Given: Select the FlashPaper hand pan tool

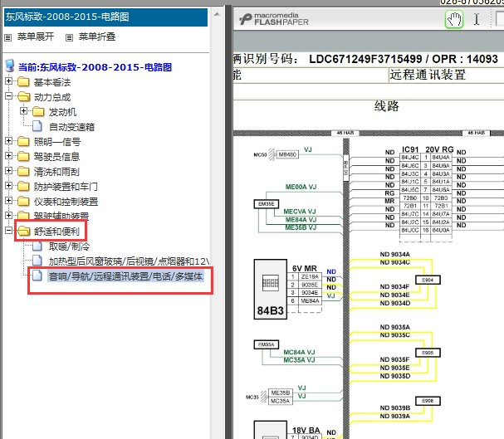Looking at the screenshot, I should (x=454, y=20).
